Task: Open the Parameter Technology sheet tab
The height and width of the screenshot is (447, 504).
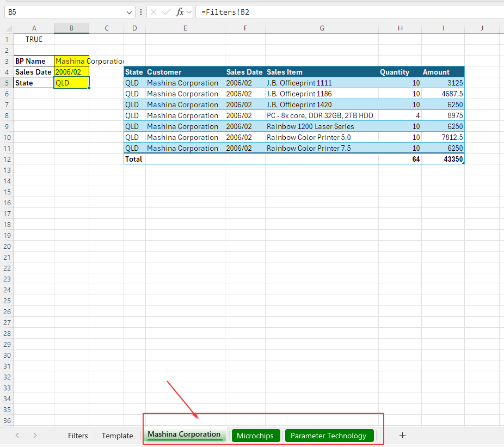Action: pos(329,436)
